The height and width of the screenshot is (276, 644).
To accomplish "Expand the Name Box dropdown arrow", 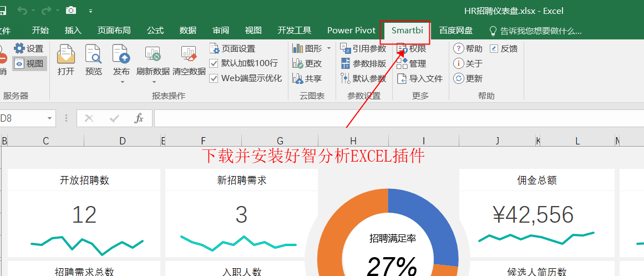I will pyautogui.click(x=50, y=118).
